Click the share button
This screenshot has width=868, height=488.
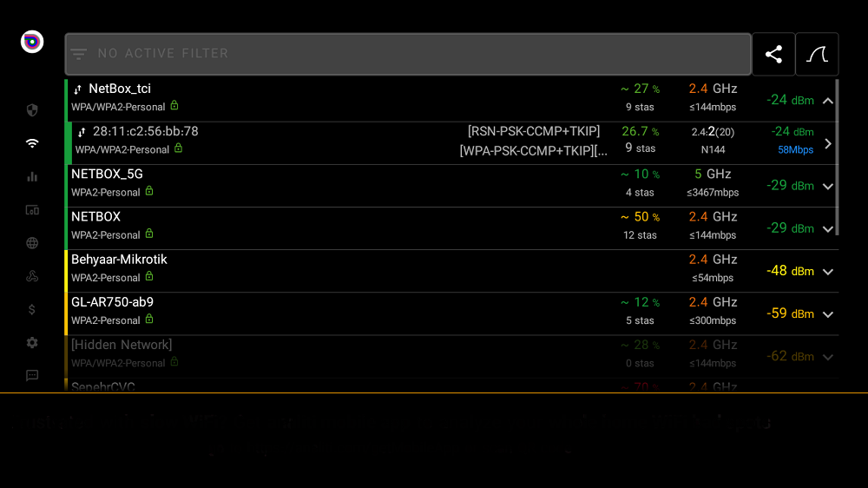pyautogui.click(x=773, y=55)
